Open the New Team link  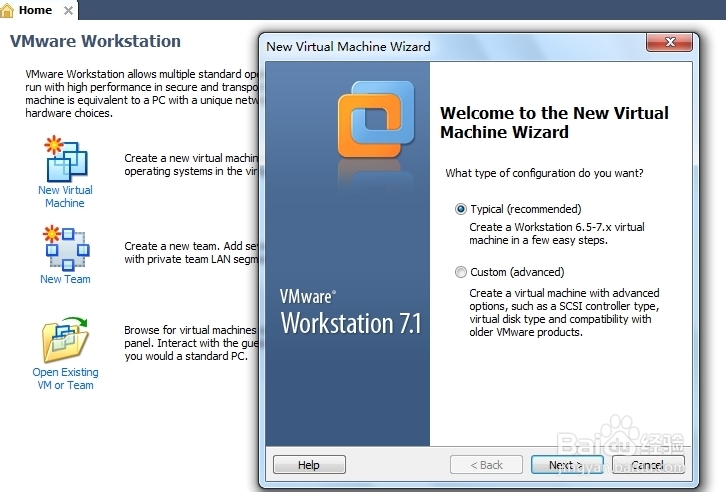(65, 279)
